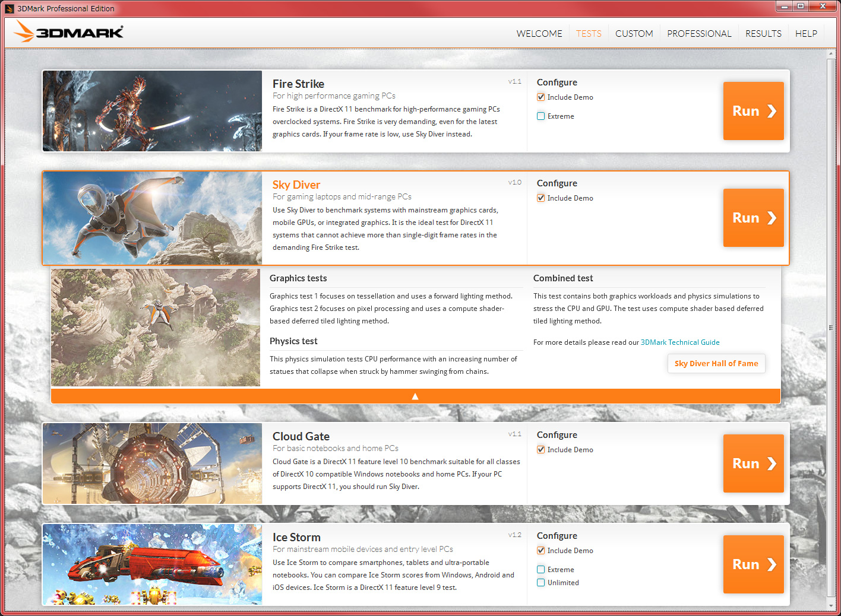Start the Cloud Gate test run

[753, 463]
